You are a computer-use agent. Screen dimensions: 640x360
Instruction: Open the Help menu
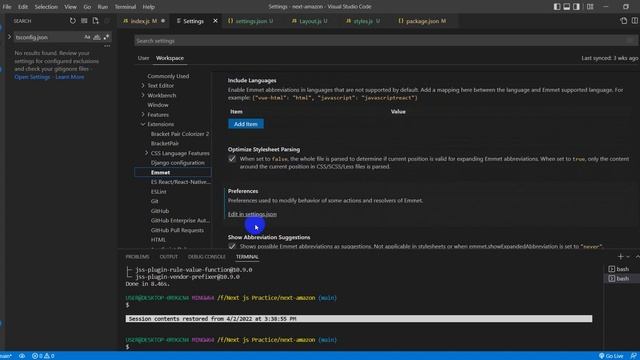click(149, 7)
